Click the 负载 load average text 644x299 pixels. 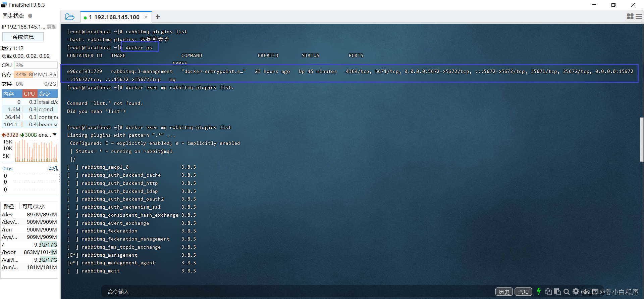(26, 56)
